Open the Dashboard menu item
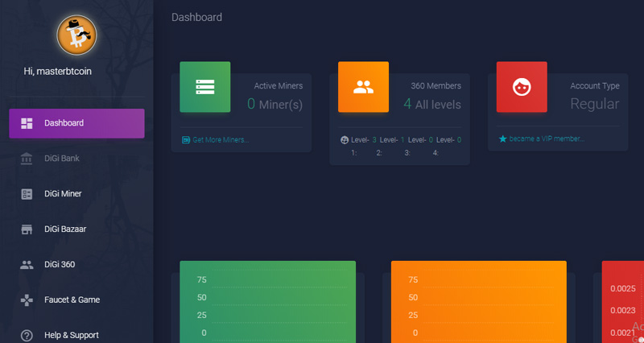 tap(76, 123)
